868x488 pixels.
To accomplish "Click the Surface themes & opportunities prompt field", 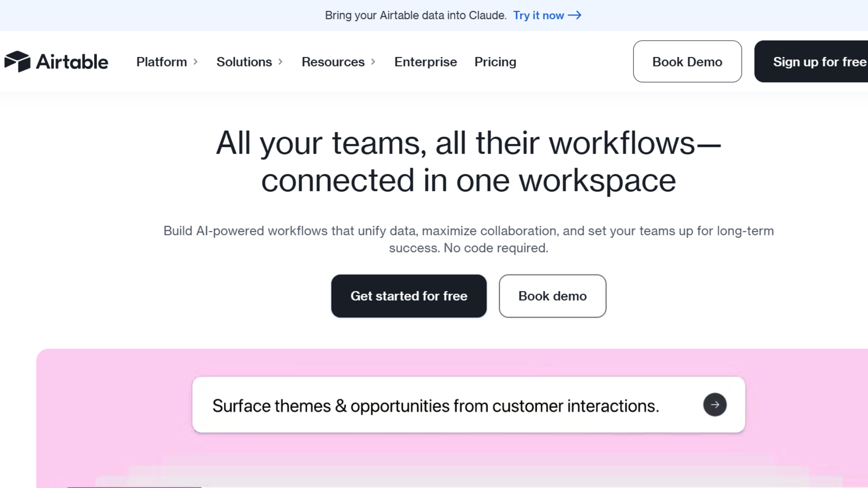I will (x=468, y=405).
